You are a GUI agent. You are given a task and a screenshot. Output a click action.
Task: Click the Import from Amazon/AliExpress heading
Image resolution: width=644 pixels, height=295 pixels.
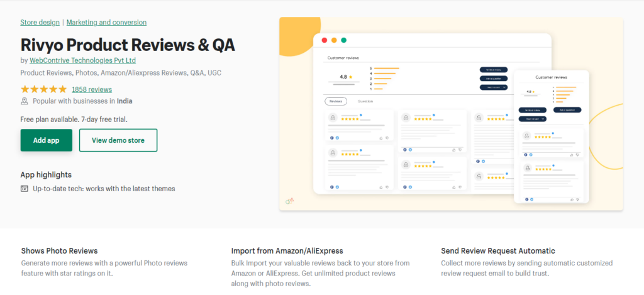pyautogui.click(x=287, y=250)
